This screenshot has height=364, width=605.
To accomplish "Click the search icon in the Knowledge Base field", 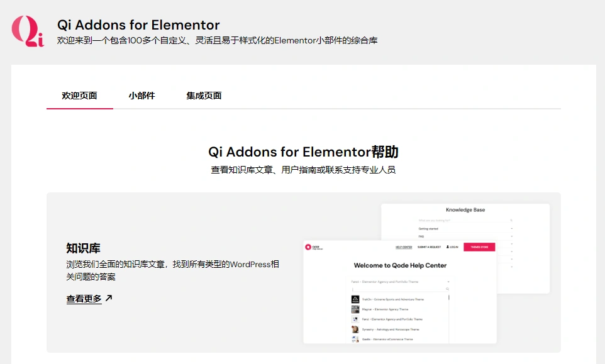I will click(x=511, y=220).
